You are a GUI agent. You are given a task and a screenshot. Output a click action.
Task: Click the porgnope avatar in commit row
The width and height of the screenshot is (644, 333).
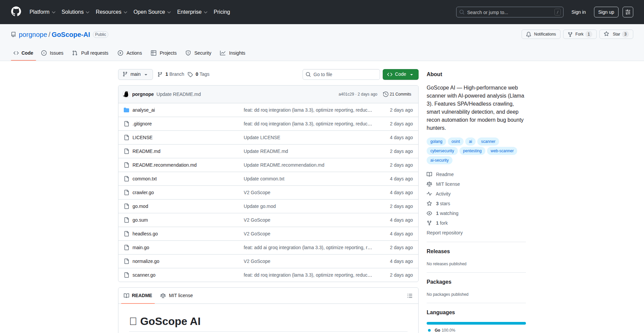(x=126, y=94)
